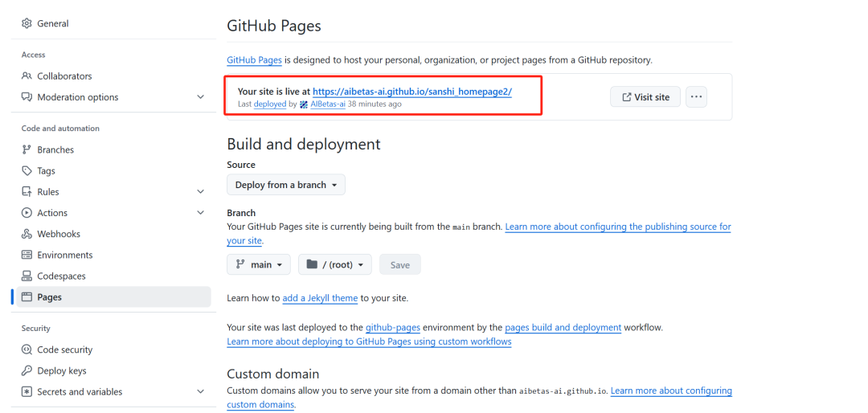The height and width of the screenshot is (413, 868).
Task: Click the 'Custom domain' heading
Action: pyautogui.click(x=273, y=373)
